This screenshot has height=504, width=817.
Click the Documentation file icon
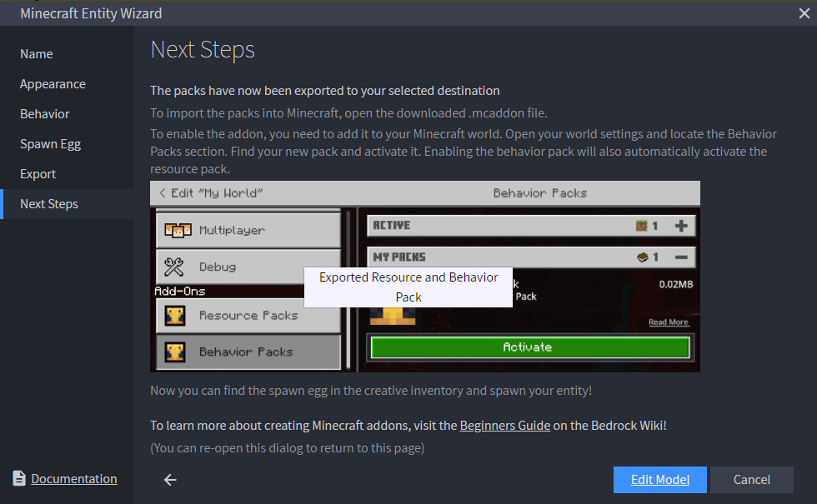tap(19, 478)
